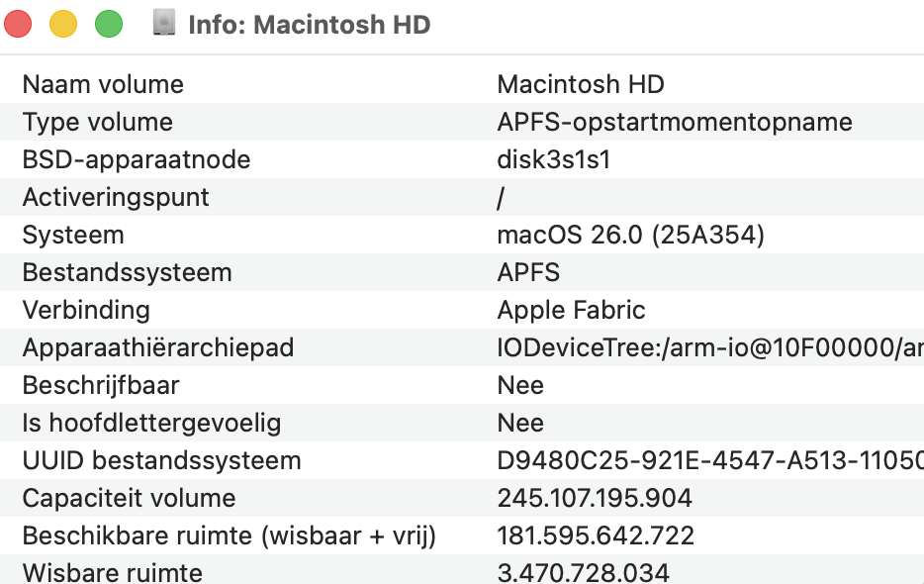
Task: Select the 'Apparaathiërarchiepad' row label
Action: tap(157, 347)
